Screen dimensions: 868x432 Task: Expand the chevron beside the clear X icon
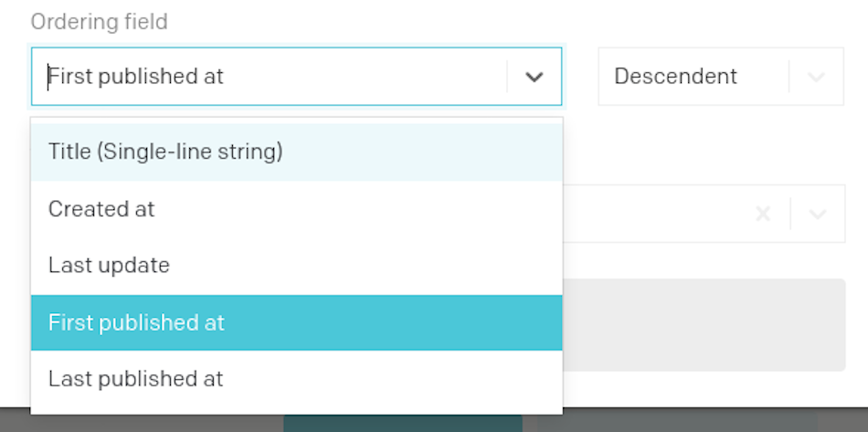tap(818, 214)
